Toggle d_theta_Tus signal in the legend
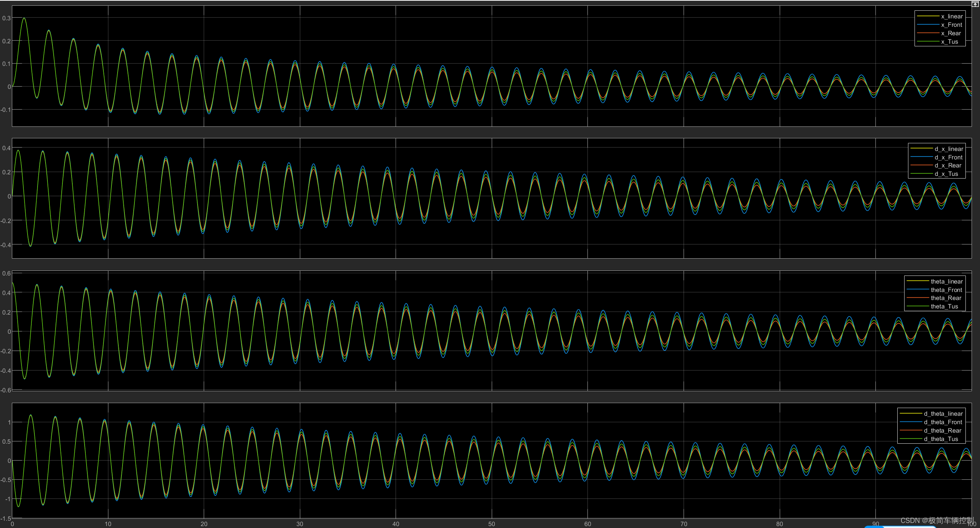Viewport: 980px width, 528px height. 931,439
